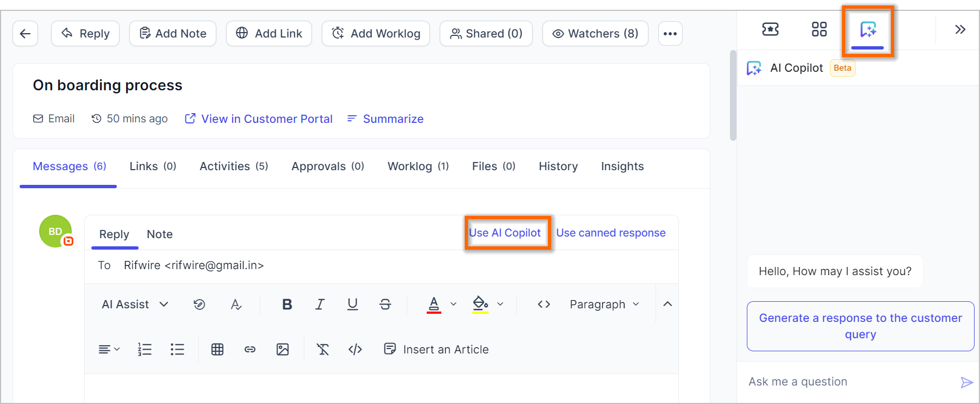
Task: Open the Paragraph style dropdown
Action: 604,304
